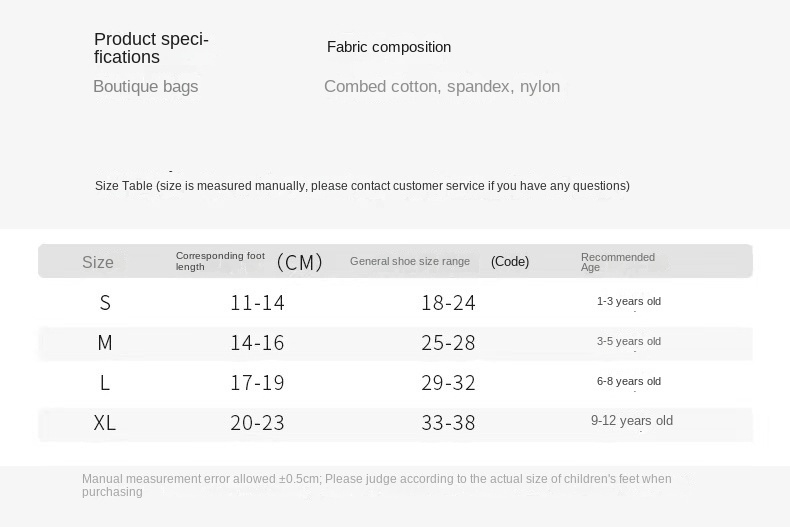Image resolution: width=790 pixels, height=527 pixels.
Task: Click General shoe size range header
Action: [x=410, y=262]
